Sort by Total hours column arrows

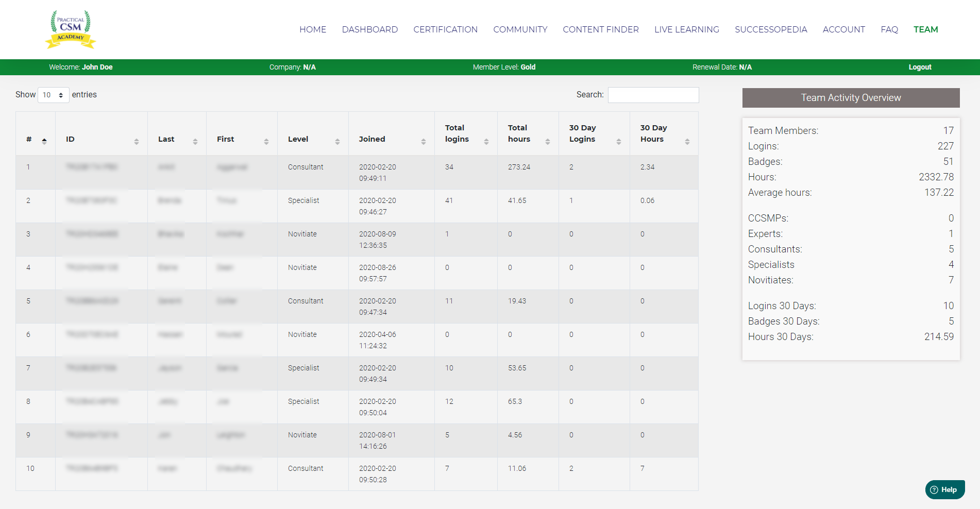(547, 141)
